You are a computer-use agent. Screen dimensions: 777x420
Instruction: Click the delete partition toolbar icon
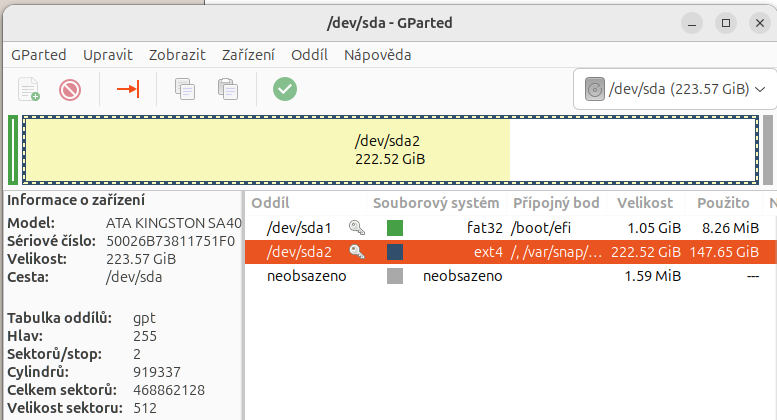pos(70,90)
